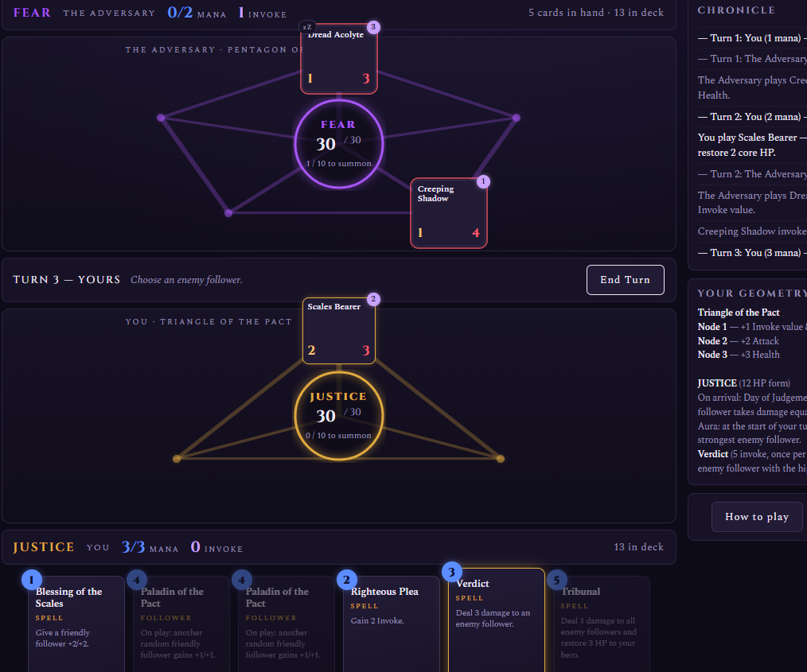Click invoke badge 1 on Creeping Shadow
This screenshot has width=807, height=672.
click(483, 181)
